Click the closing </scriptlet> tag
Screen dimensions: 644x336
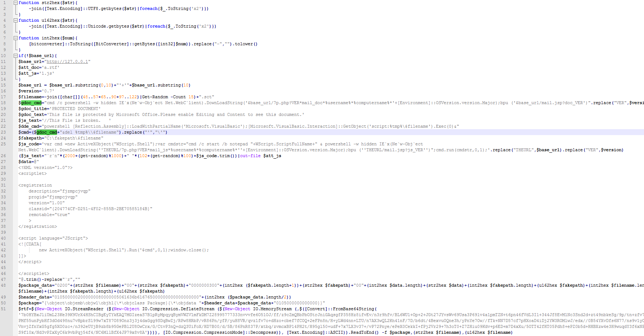pyautogui.click(x=34, y=273)
